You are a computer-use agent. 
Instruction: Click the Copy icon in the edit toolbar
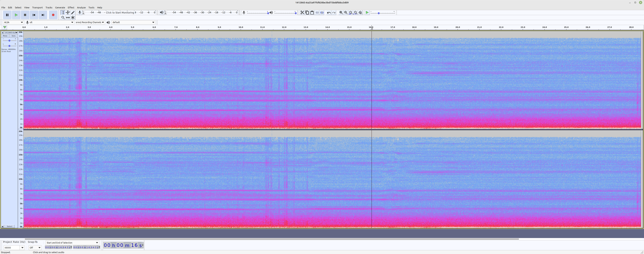coord(307,12)
